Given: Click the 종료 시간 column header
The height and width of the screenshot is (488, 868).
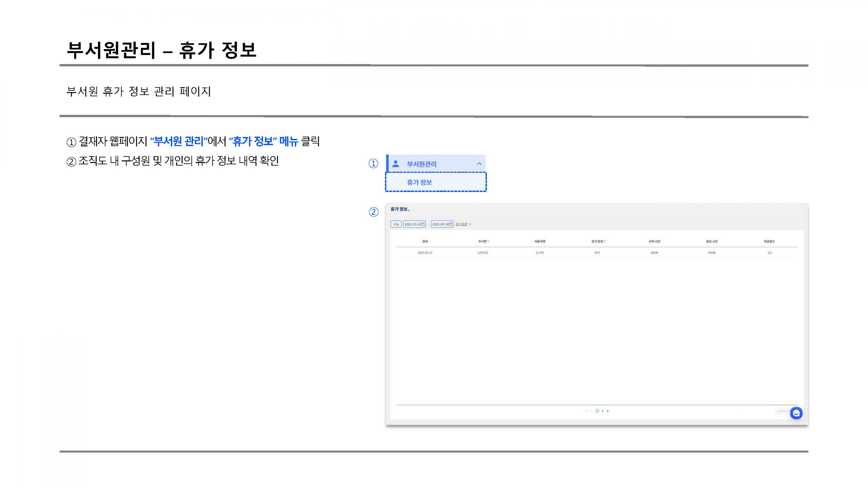Looking at the screenshot, I should click(x=712, y=241).
